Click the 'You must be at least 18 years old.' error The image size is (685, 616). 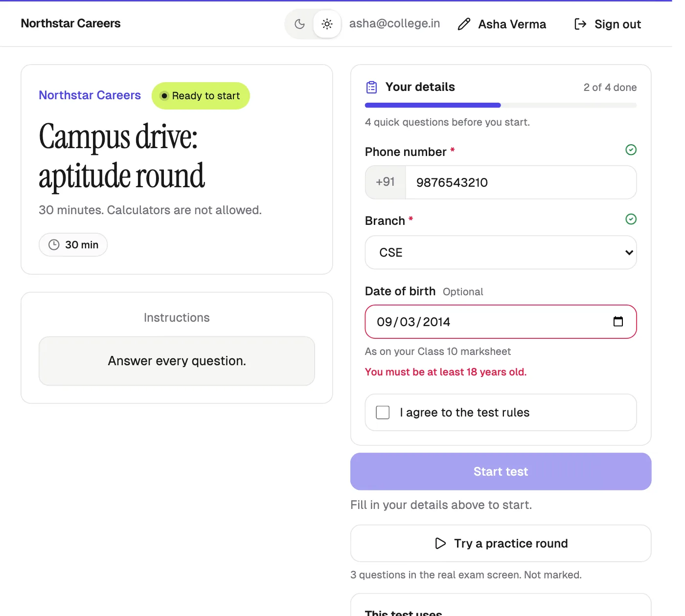[446, 372]
